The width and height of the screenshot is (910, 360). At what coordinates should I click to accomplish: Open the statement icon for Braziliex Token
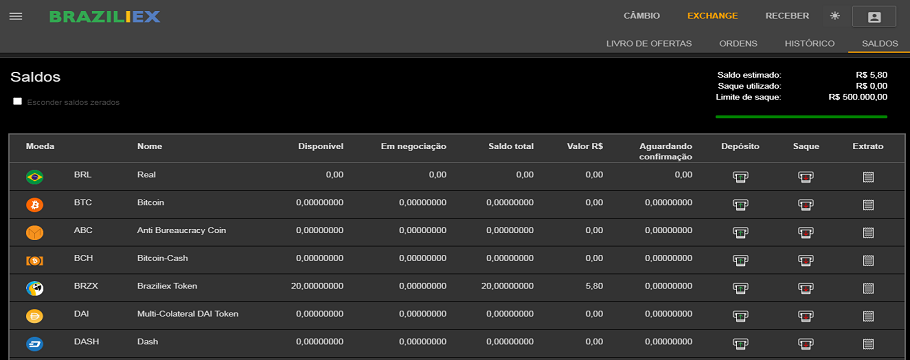pyautogui.click(x=868, y=288)
